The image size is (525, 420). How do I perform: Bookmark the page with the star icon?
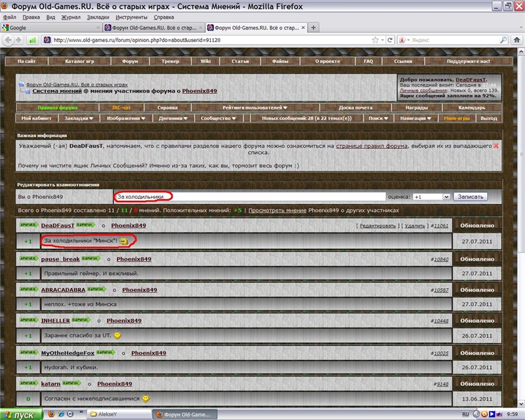click(x=375, y=40)
